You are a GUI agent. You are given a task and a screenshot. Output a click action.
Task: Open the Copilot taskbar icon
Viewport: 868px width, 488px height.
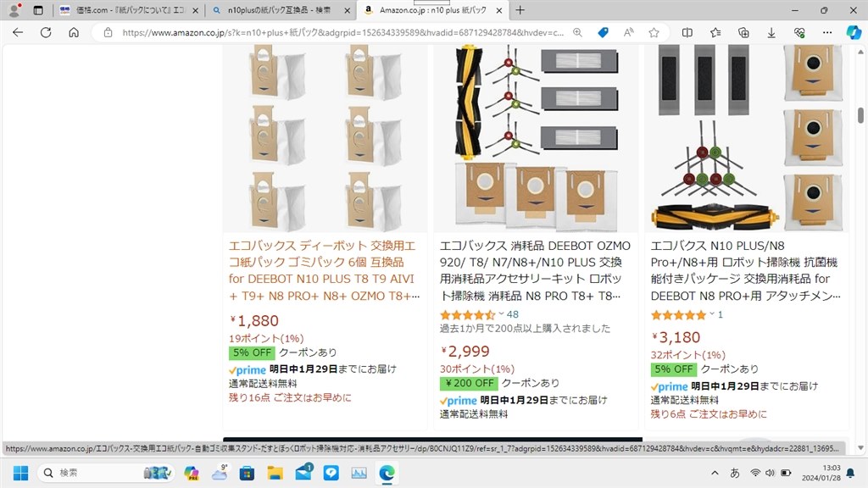click(x=192, y=473)
